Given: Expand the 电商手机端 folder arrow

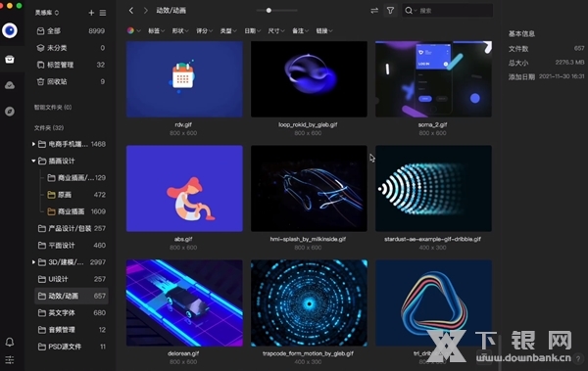Looking at the screenshot, I should [33, 144].
